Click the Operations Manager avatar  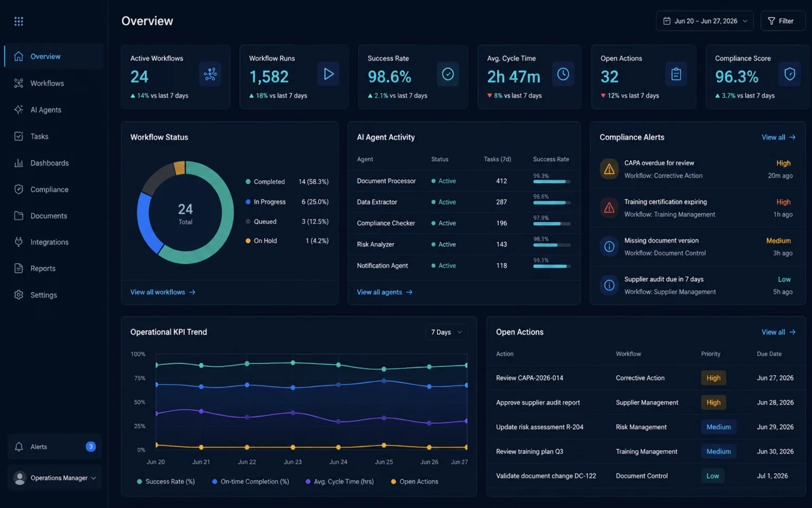click(20, 478)
